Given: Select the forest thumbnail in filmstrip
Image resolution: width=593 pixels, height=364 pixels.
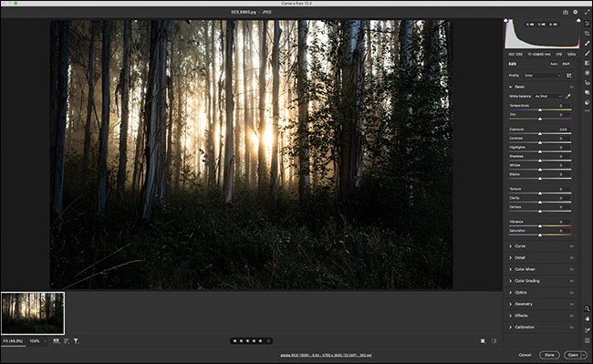Looking at the screenshot, I should tap(33, 313).
